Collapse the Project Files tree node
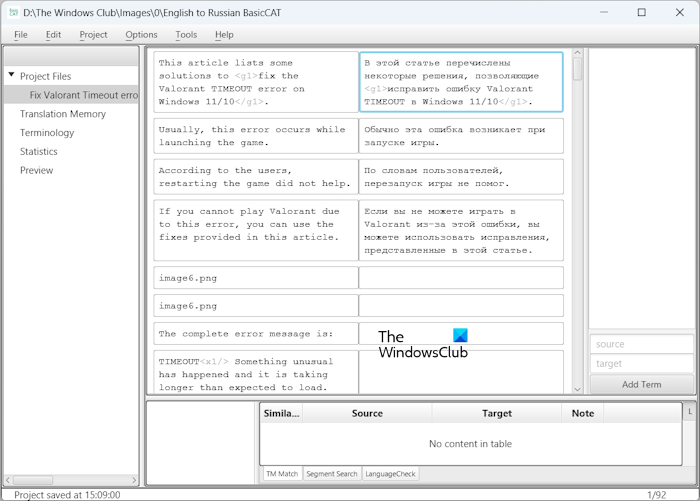This screenshot has width=700, height=501. tap(12, 75)
